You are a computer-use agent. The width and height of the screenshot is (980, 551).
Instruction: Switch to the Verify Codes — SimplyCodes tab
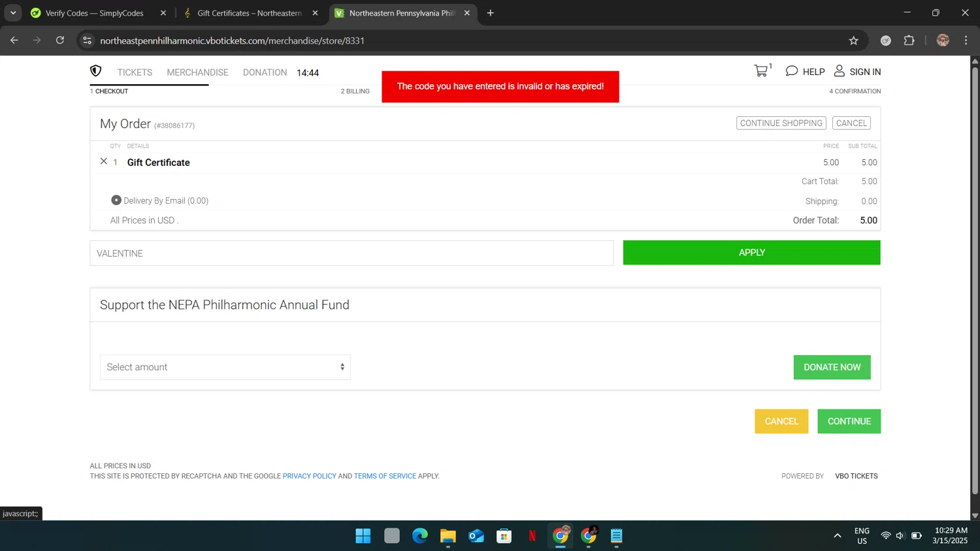(x=98, y=13)
